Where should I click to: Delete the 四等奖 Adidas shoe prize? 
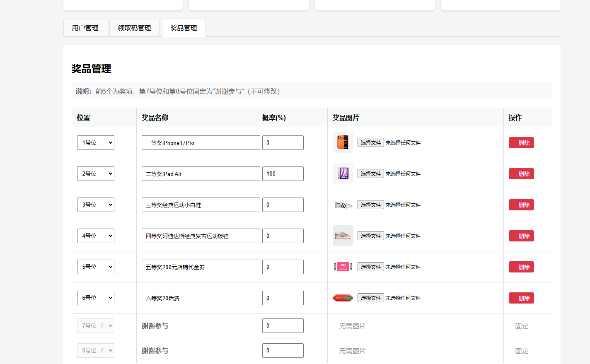521,236
